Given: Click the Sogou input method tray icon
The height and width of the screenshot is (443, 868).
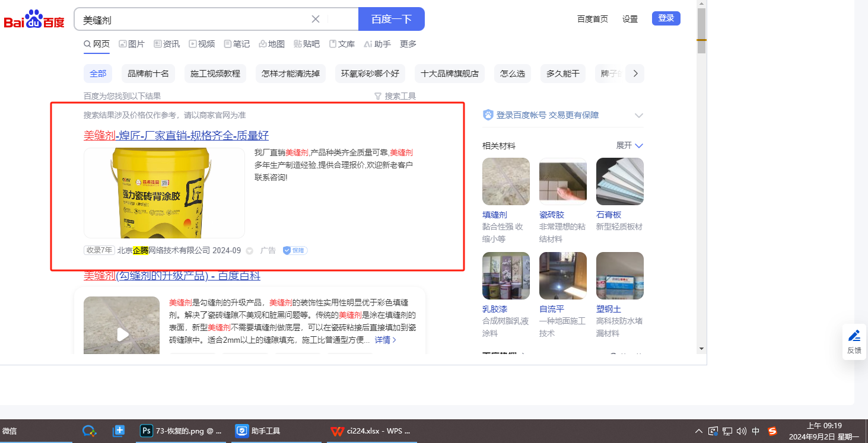Looking at the screenshot, I should pyautogui.click(x=772, y=431).
